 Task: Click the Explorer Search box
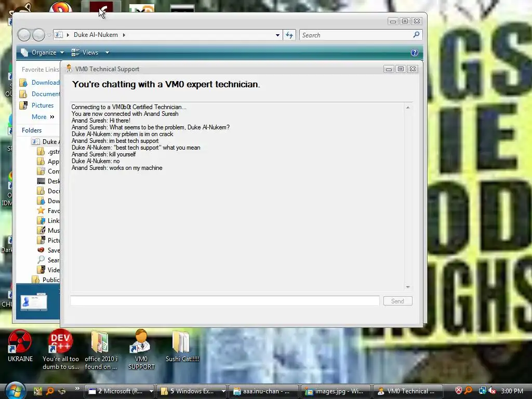click(356, 35)
